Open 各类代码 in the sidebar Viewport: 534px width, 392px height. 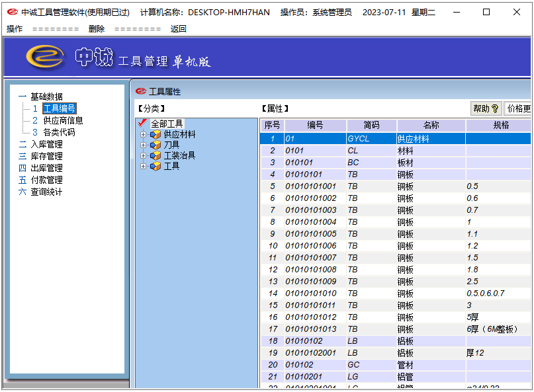tap(59, 132)
